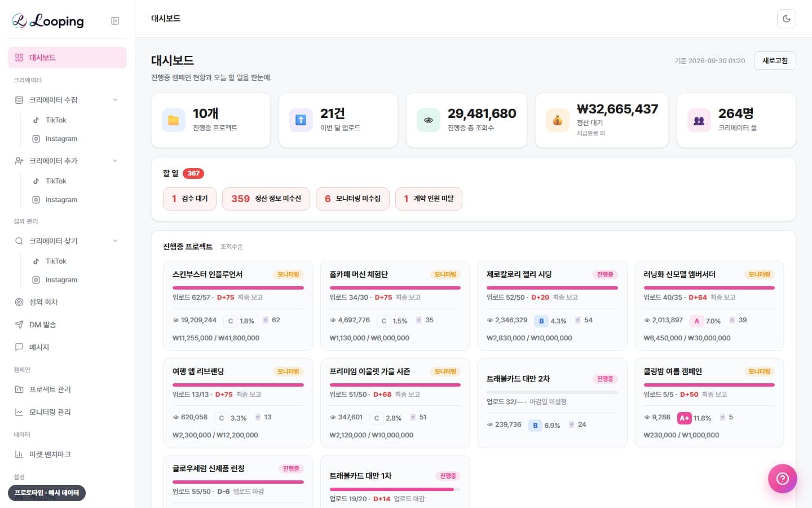
Task: Click 진행중 status tag on 글로우세럼 신제품 런칭
Action: tap(291, 468)
